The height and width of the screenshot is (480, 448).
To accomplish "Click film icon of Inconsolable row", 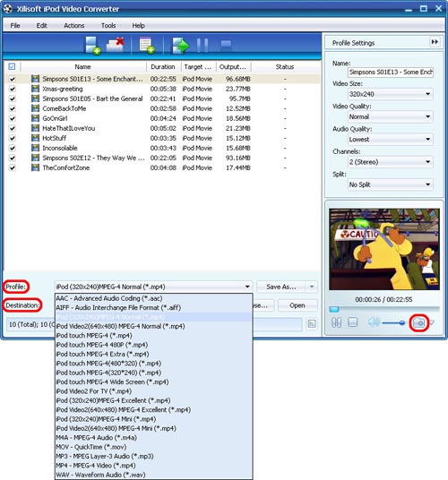I will click(x=35, y=148).
